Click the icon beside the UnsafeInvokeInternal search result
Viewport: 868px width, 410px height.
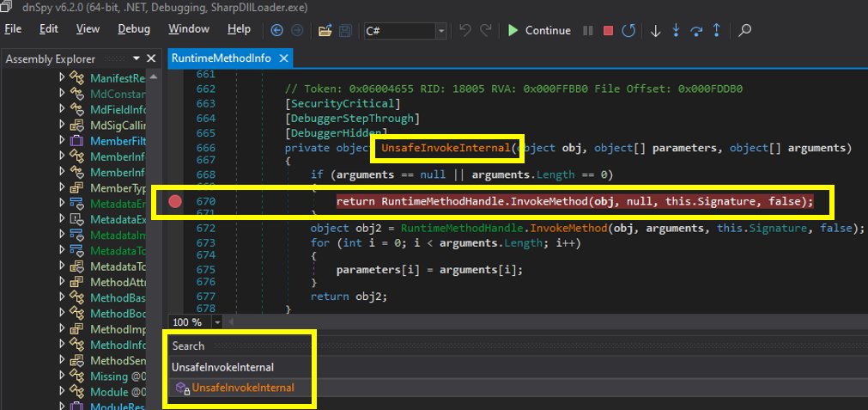point(183,388)
